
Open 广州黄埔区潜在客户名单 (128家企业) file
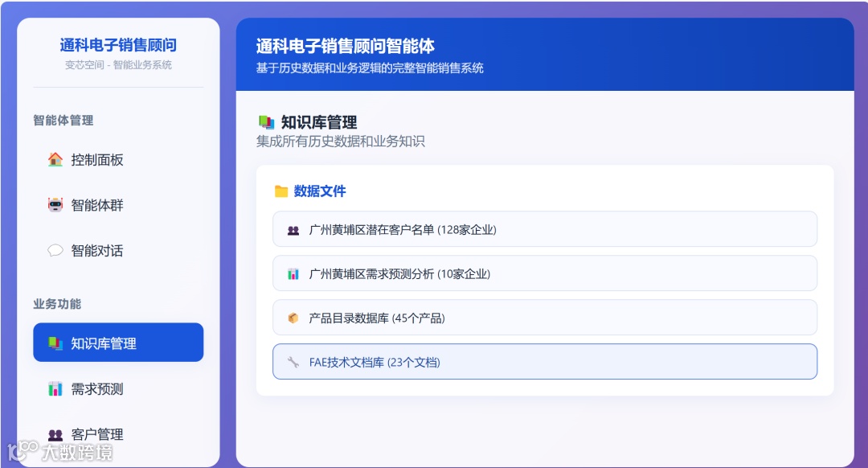(x=545, y=228)
